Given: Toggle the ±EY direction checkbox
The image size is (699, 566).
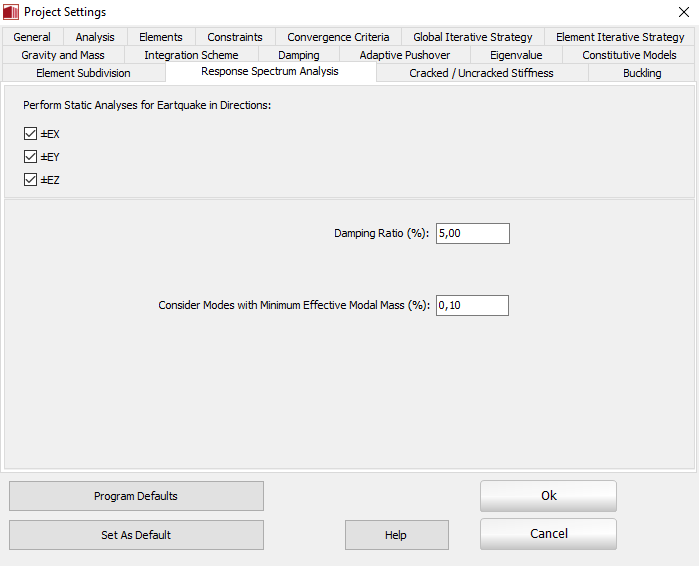Looking at the screenshot, I should point(30,157).
